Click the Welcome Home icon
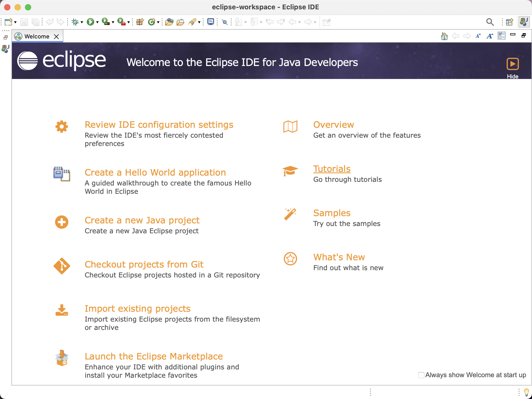 pos(444,36)
